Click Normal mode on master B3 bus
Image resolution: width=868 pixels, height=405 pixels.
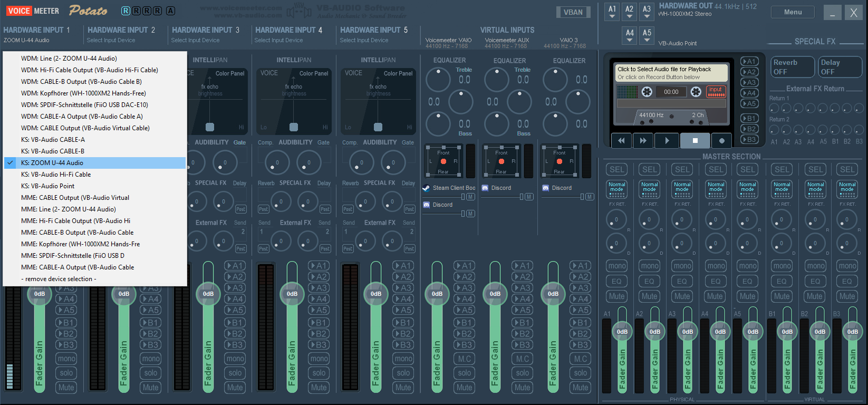point(847,189)
